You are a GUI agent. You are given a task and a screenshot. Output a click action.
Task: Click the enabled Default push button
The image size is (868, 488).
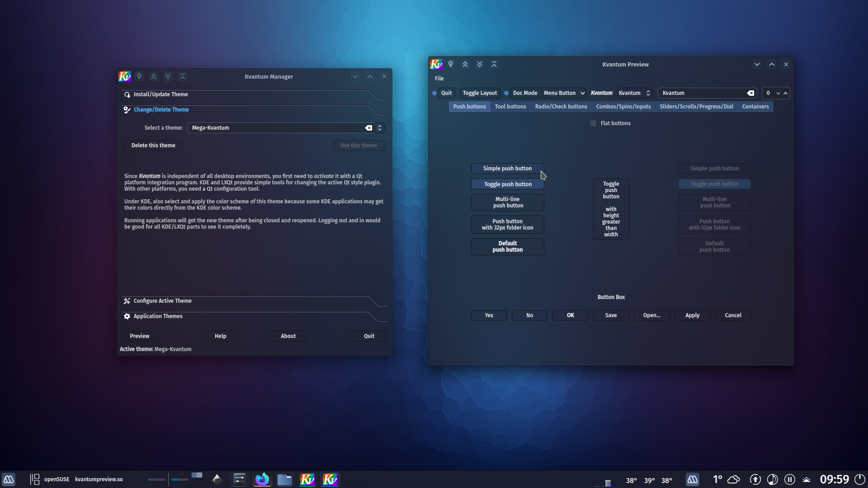pos(507,247)
